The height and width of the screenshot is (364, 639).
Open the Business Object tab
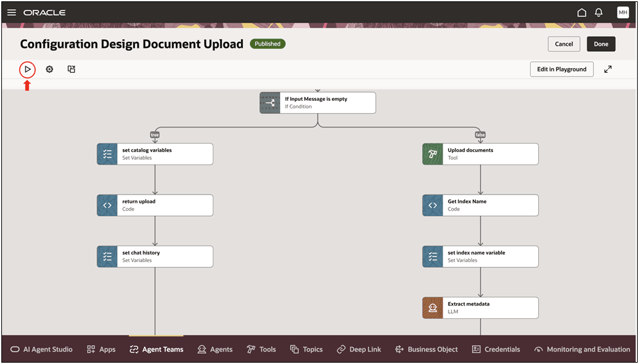pyautogui.click(x=426, y=350)
